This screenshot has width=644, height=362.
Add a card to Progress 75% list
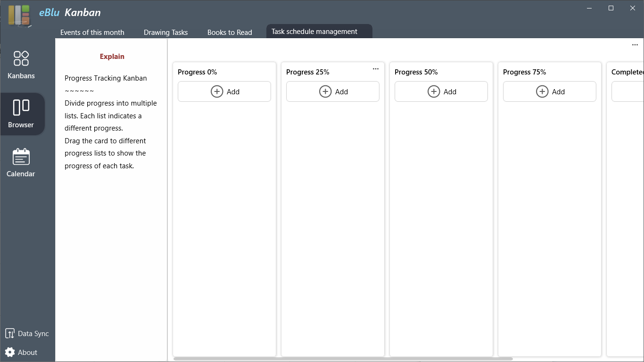click(x=550, y=91)
